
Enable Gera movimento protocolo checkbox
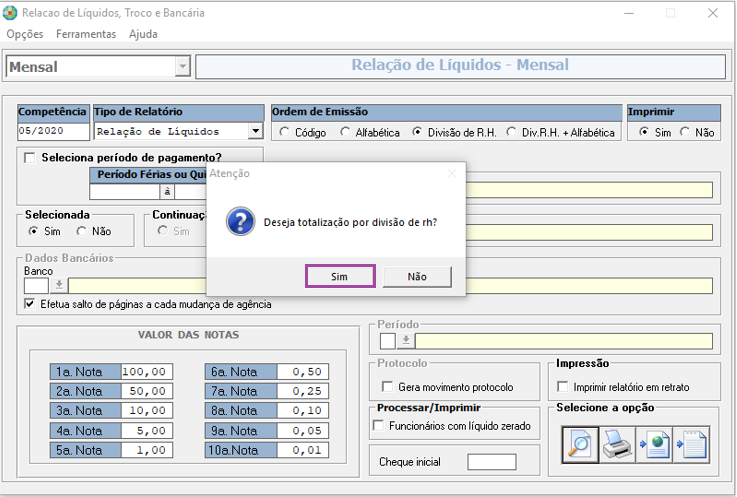point(387,387)
